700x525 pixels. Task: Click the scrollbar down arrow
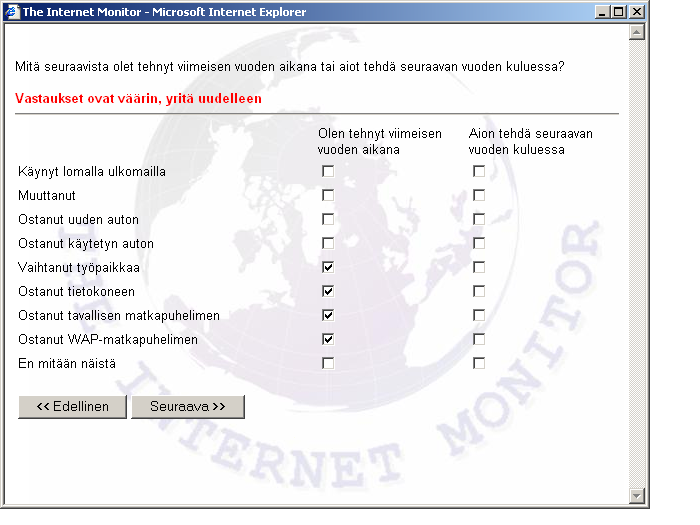(x=636, y=496)
